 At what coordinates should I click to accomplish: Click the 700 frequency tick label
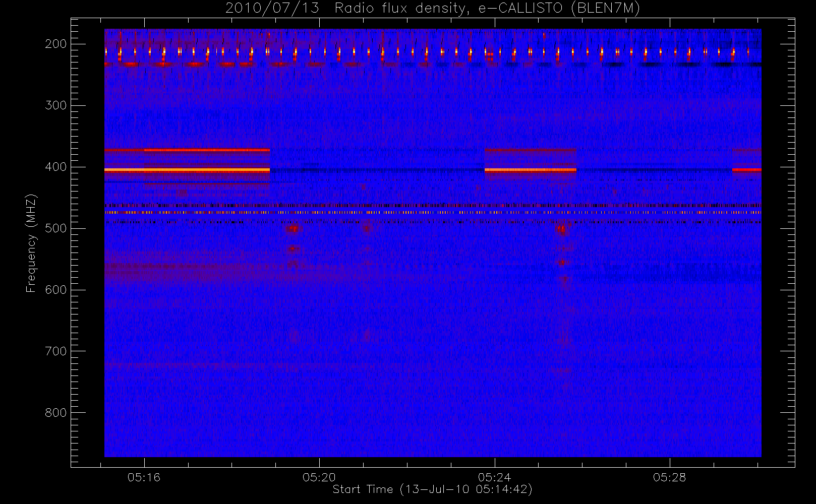click(x=55, y=351)
